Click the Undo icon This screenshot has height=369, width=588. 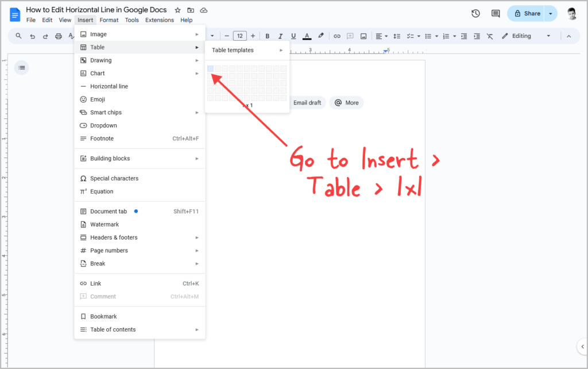click(x=32, y=36)
